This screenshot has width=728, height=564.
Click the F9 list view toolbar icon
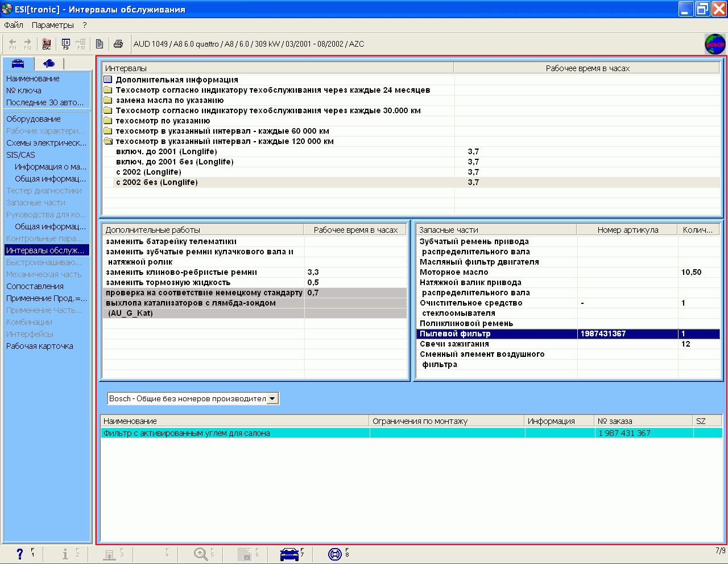point(66,44)
